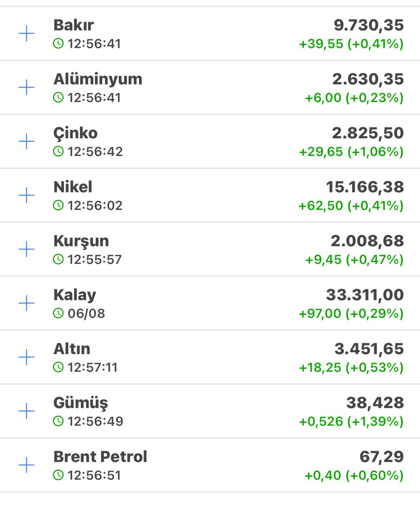
Task: Select the Kalay price 33.311,00
Action: tap(365, 295)
